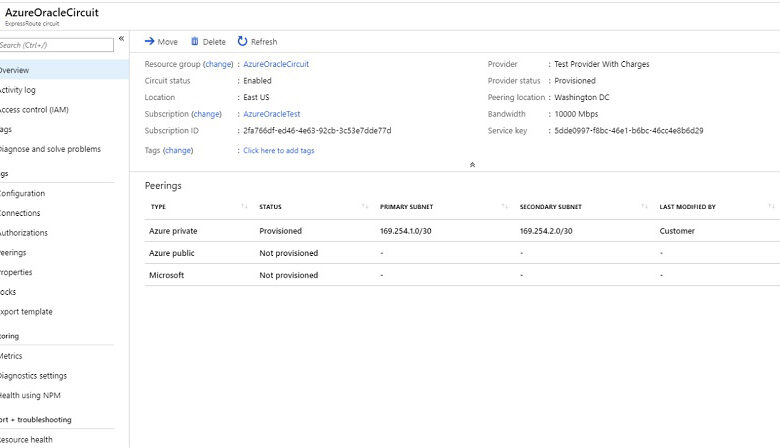This screenshot has width=780, height=448.
Task: Click here to add tags link
Action: click(x=279, y=150)
